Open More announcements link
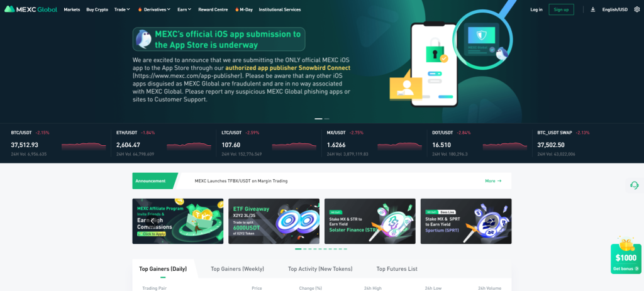This screenshot has width=644, height=291. (493, 180)
